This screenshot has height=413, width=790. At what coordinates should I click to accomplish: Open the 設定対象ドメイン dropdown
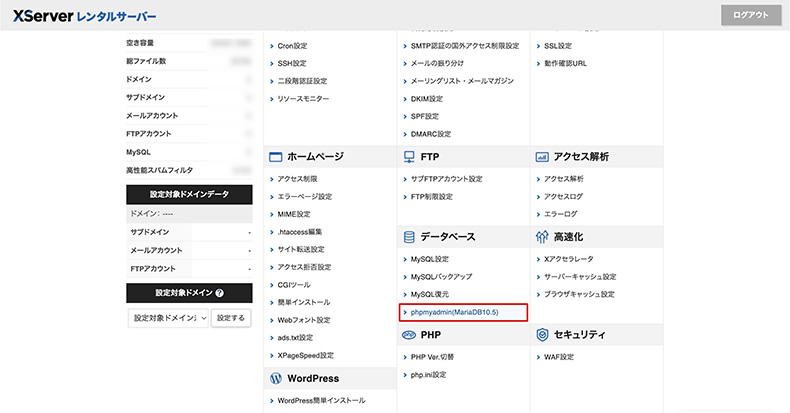[167, 317]
